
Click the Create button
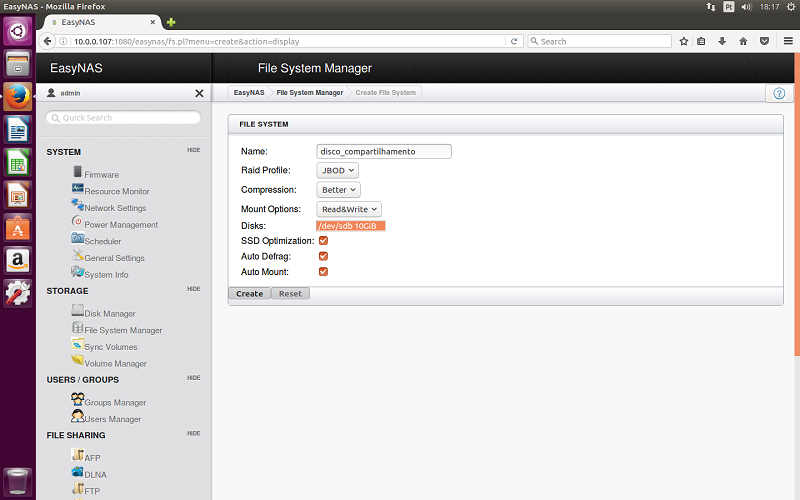click(249, 294)
